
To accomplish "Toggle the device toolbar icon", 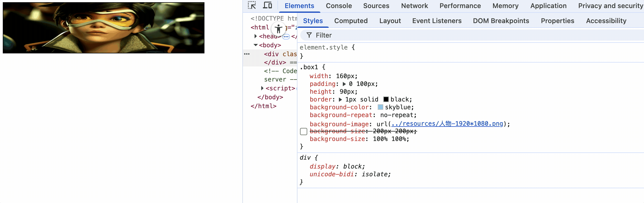I will (267, 5).
